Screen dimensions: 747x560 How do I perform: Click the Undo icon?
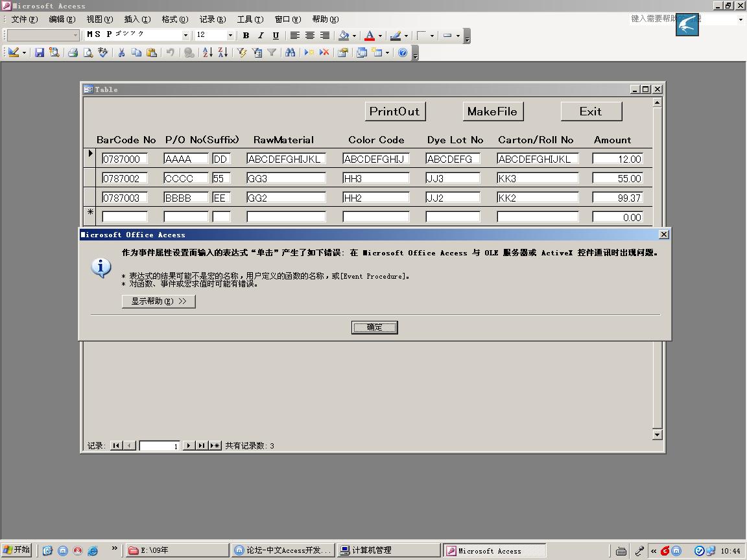coord(170,52)
